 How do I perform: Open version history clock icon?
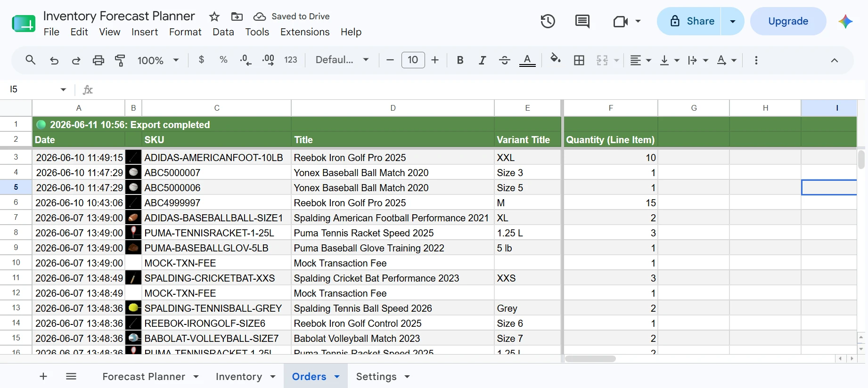pyautogui.click(x=548, y=21)
